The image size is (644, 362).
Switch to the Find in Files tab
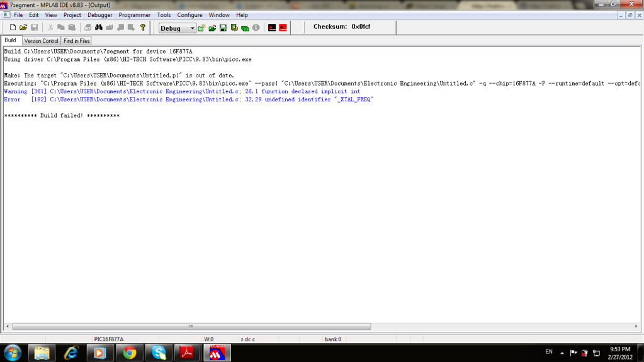coord(76,41)
